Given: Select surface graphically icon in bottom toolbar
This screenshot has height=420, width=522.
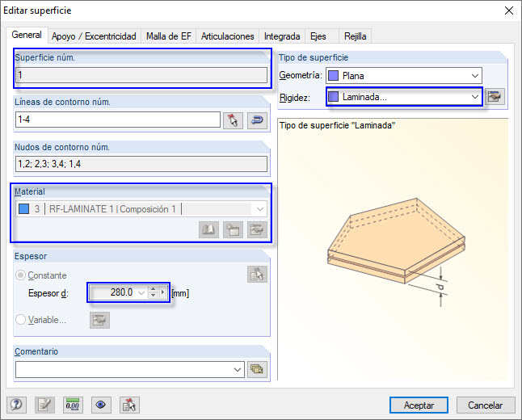Looking at the screenshot, I should [x=129, y=405].
